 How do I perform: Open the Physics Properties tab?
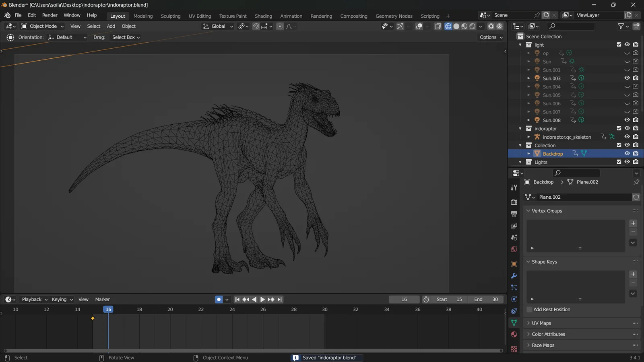(x=514, y=299)
